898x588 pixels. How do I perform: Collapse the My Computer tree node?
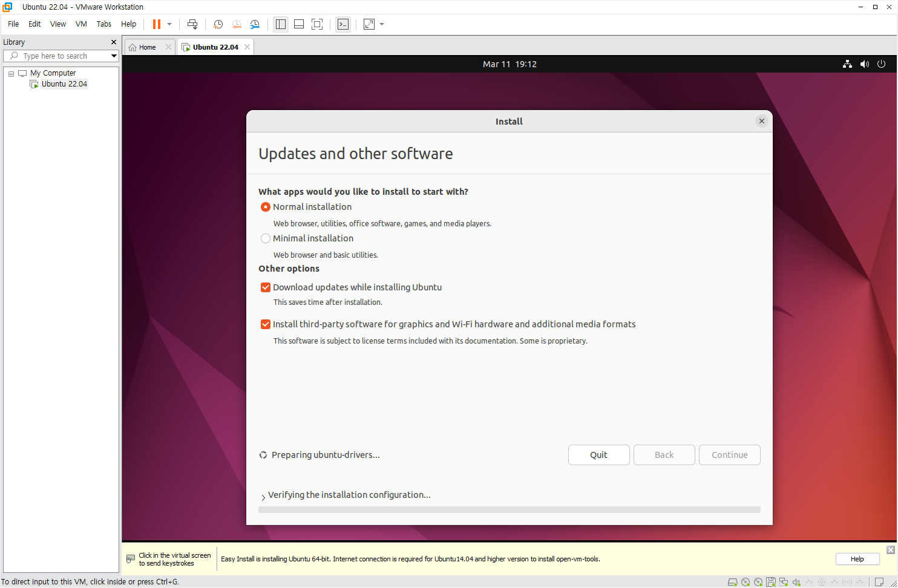(11, 74)
